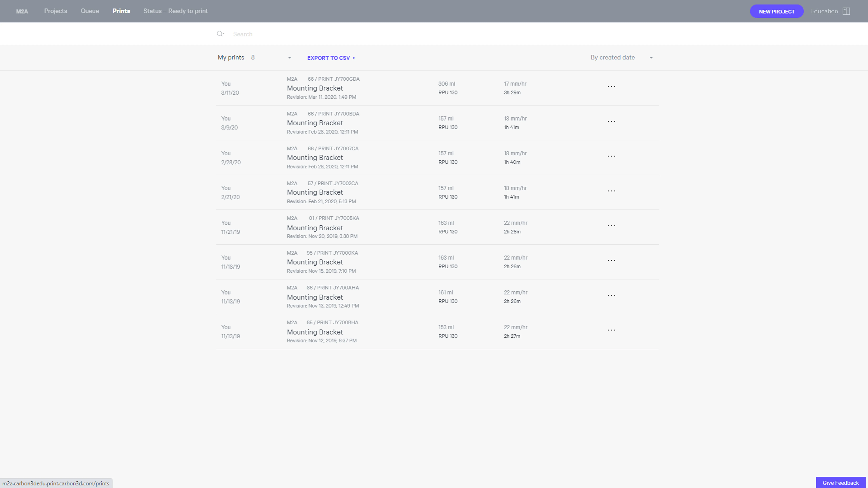Open Mounting Bracket print from 11/18/19
This screenshot has height=488, width=868.
(315, 262)
